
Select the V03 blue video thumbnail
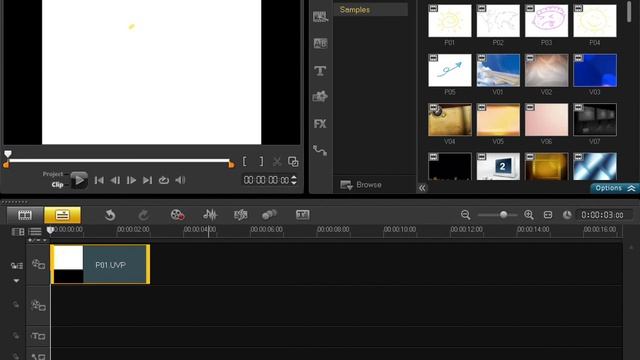tap(595, 70)
